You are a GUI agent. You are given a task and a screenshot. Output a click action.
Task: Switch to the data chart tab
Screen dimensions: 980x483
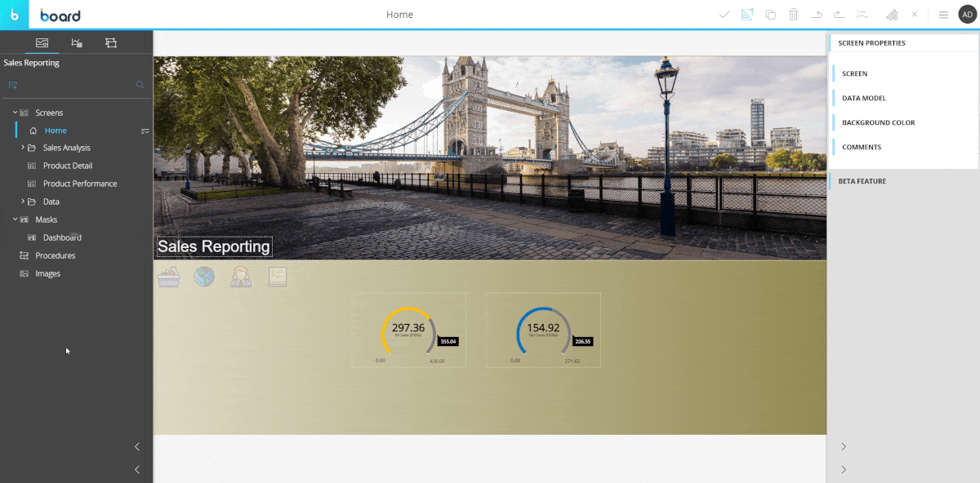(77, 42)
